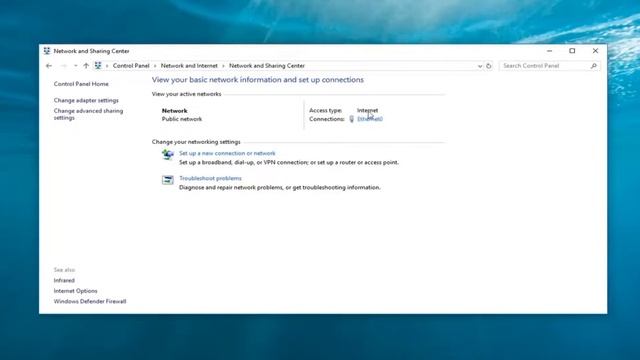Open Infrared under See also

(x=64, y=280)
